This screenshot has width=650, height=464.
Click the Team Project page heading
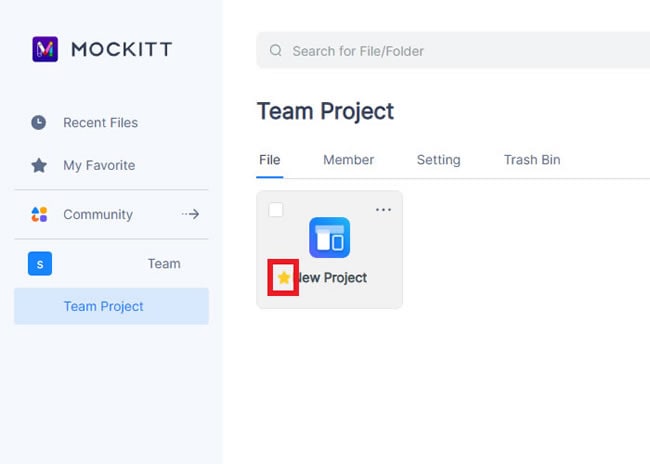(x=325, y=112)
